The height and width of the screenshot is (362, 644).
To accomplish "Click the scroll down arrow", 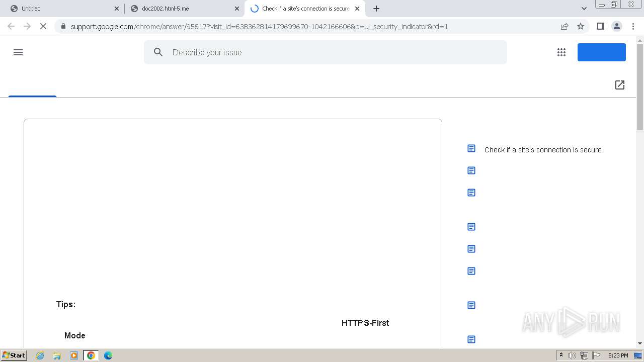I will (x=640, y=343).
